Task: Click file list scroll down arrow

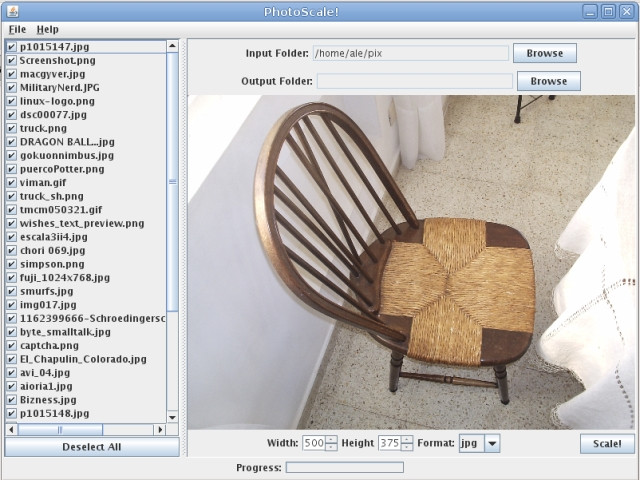Action: click(x=173, y=417)
